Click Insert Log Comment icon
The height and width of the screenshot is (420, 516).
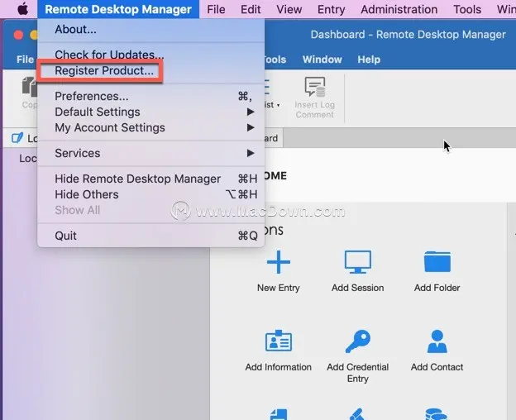[x=315, y=87]
